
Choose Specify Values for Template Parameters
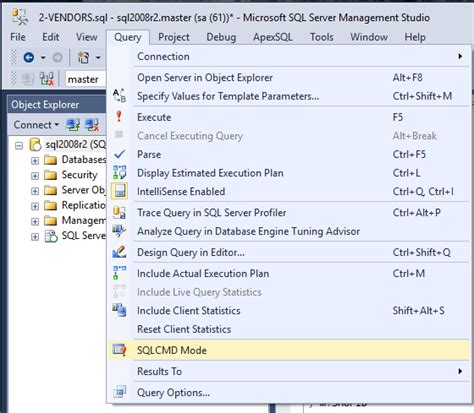tap(289, 96)
